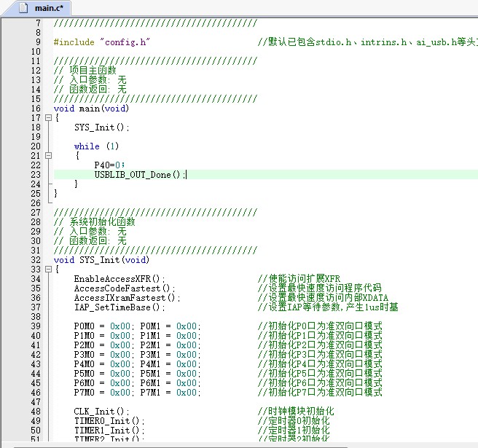Collapse the main function fold at line 17
Screen dimensions: 478x448
point(48,118)
